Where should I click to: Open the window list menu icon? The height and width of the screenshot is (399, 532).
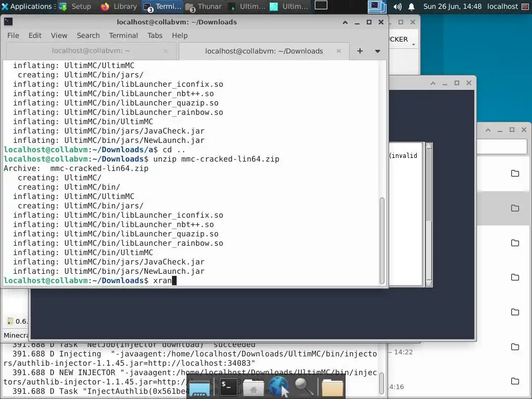click(377, 6)
